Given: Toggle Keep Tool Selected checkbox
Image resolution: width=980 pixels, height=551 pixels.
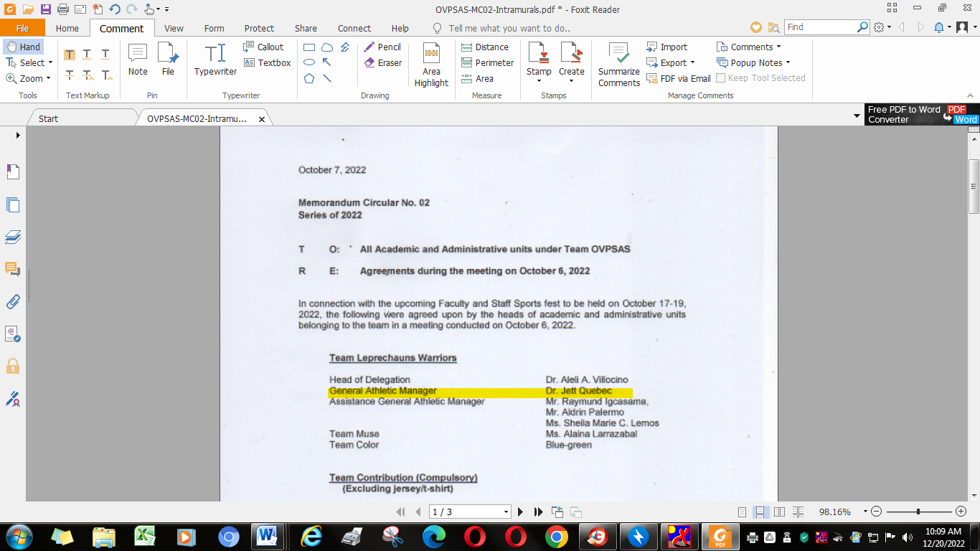Looking at the screenshot, I should click(x=722, y=78).
